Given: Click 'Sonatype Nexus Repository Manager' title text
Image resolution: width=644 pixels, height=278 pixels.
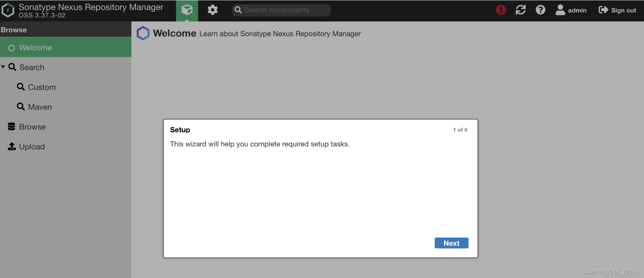Looking at the screenshot, I should (x=91, y=7).
